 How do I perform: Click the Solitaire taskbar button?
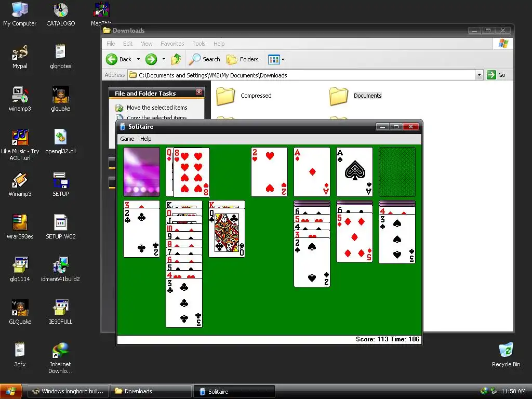(234, 391)
